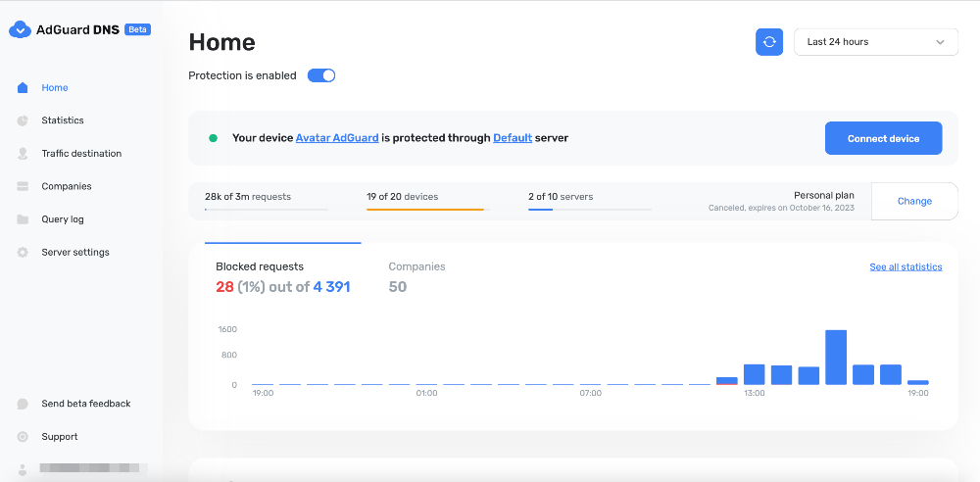Viewport: 980px width, 482px height.
Task: Click the Companies icon in sidebar
Action: (23, 186)
